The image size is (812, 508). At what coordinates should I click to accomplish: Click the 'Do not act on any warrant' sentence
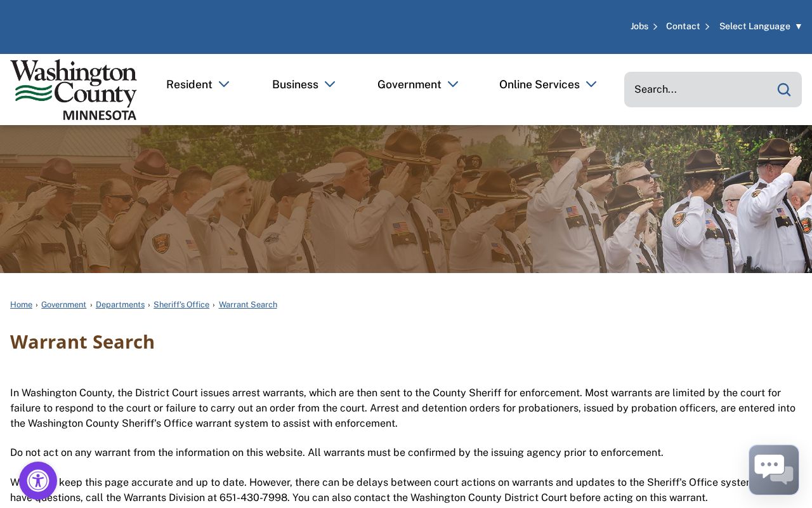337,453
